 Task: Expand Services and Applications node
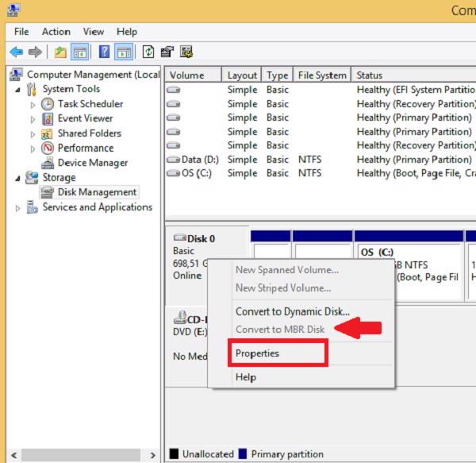tap(18, 208)
